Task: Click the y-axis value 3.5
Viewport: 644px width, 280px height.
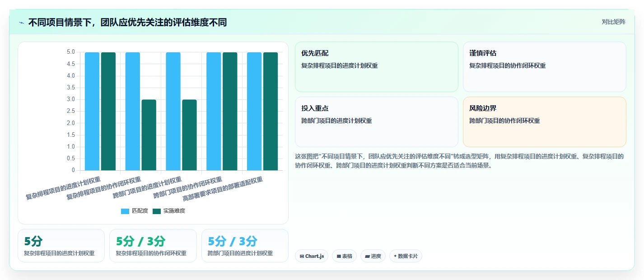Action: (70, 88)
